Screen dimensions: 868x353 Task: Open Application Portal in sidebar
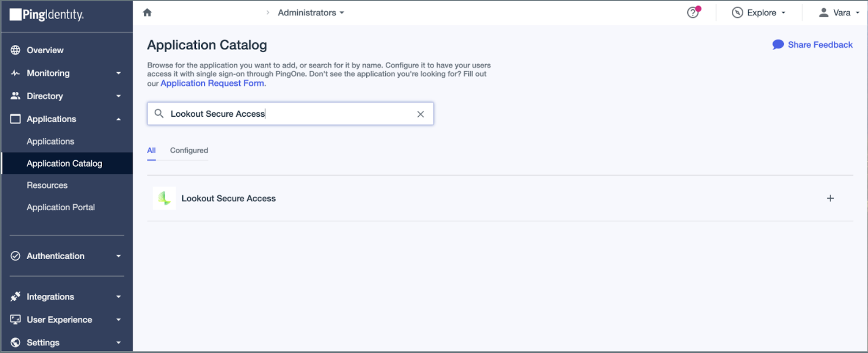pyautogui.click(x=61, y=207)
